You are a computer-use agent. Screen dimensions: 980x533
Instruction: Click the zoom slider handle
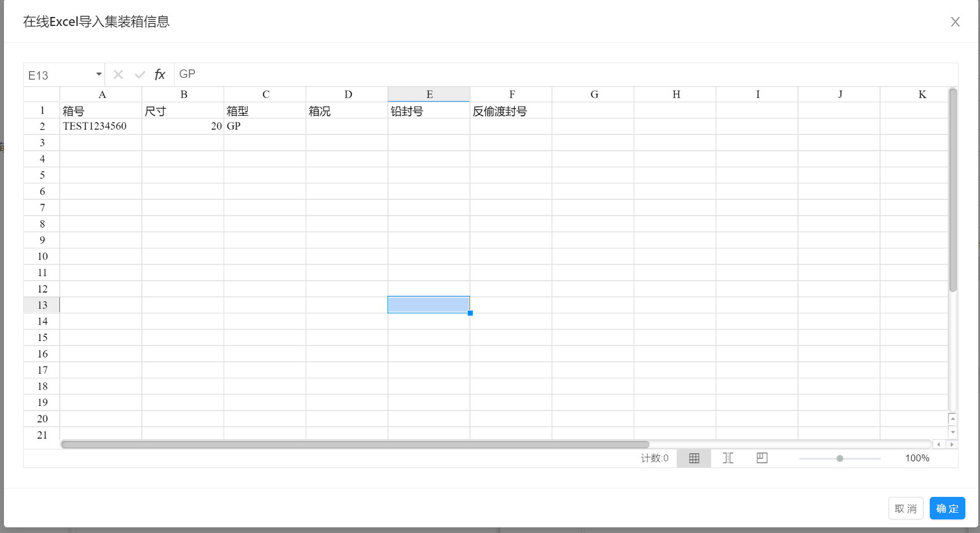click(x=840, y=458)
